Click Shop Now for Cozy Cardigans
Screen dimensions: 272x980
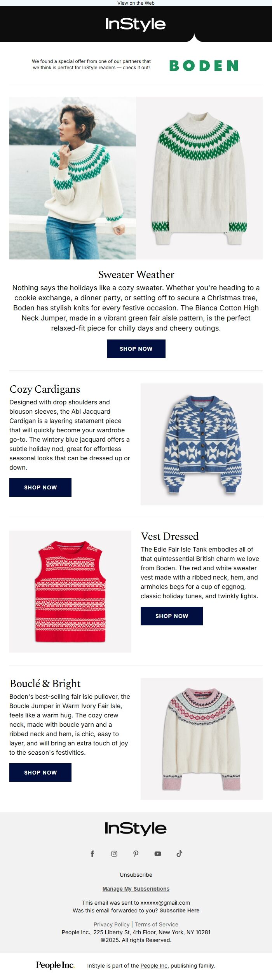coord(40,487)
